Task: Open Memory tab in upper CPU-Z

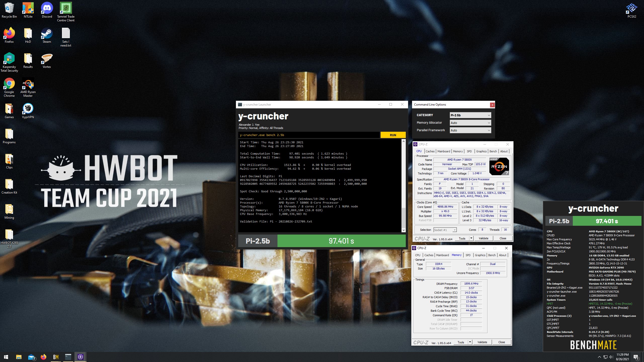Action: 458,151
